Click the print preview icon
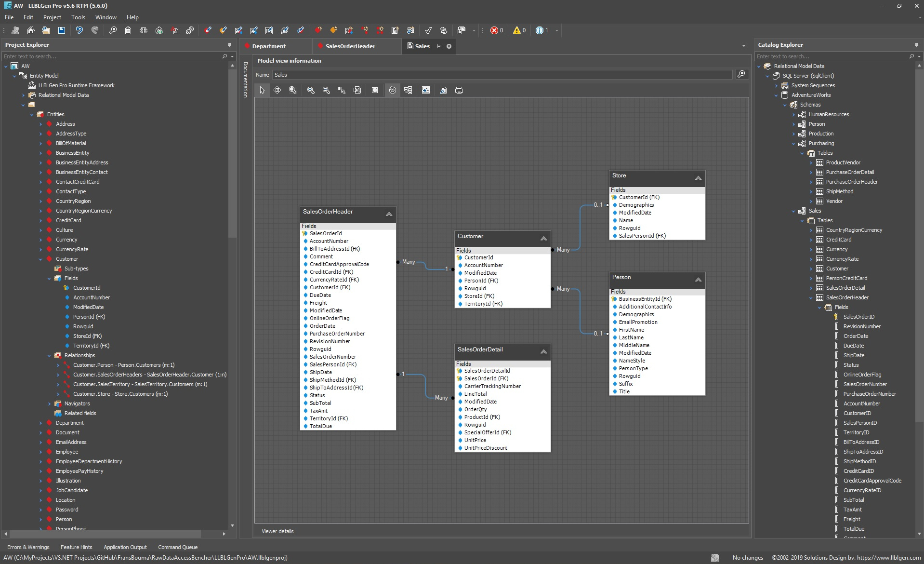 [443, 90]
